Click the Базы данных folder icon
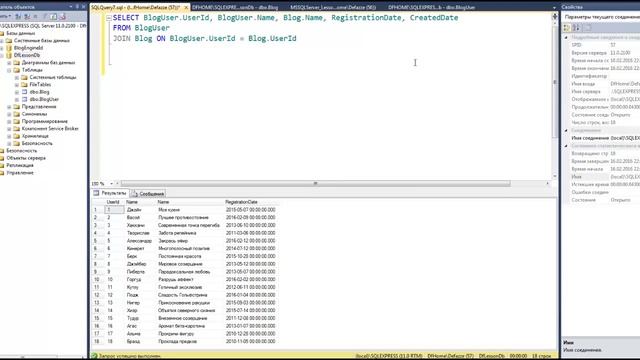Screen dimensions: 640x360 pos(2,33)
